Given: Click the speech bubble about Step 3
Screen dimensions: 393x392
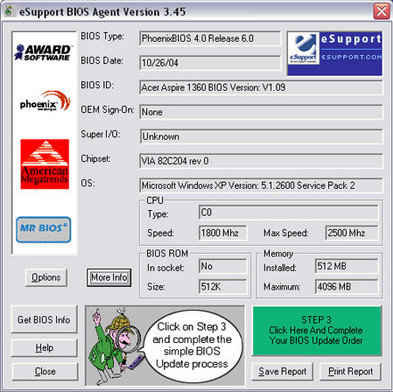Looking at the screenshot, I should click(192, 345).
